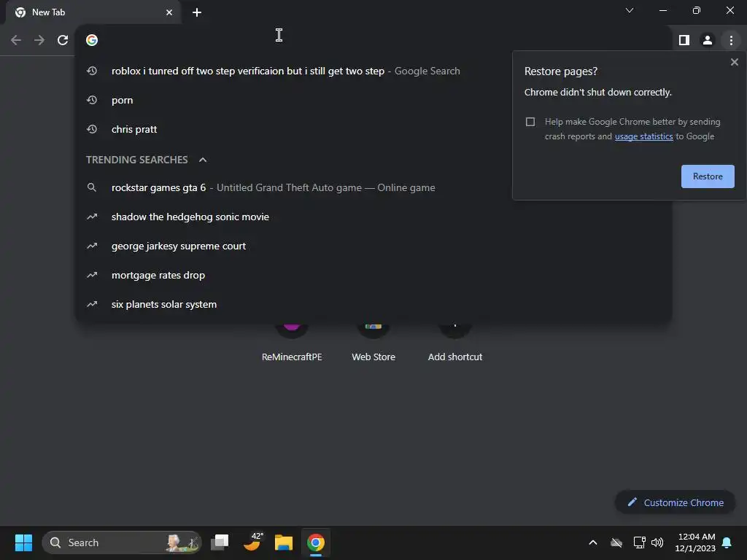The image size is (747, 560).
Task: Click the network tray icon
Action: click(639, 542)
